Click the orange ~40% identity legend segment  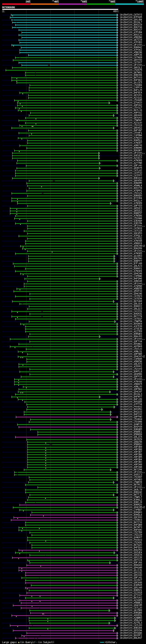[45, 4]
